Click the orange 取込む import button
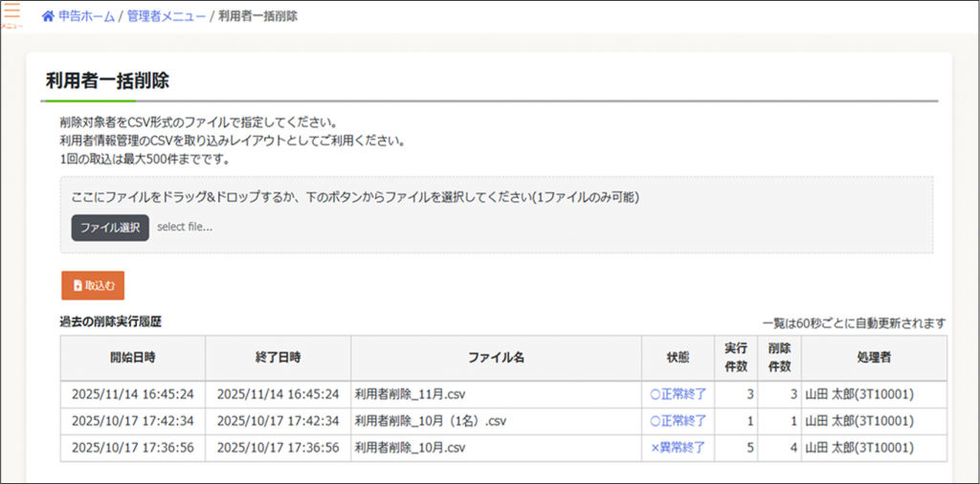Viewport: 980px width, 484px height. click(93, 285)
